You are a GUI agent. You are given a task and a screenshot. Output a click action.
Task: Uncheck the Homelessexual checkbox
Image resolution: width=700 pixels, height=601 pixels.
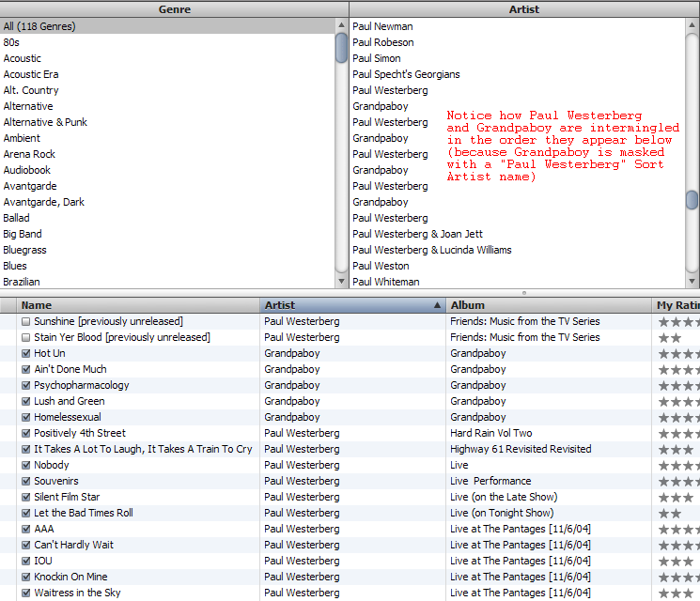tap(26, 417)
